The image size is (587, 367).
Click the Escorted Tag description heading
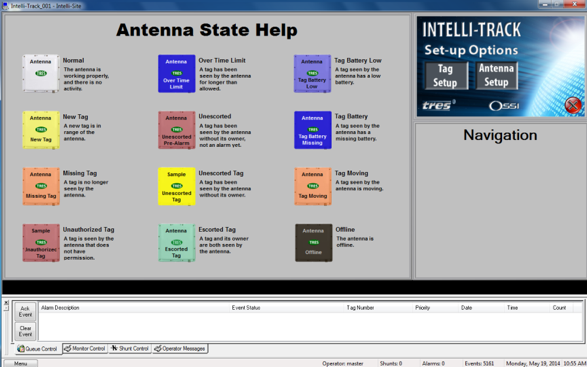[x=217, y=229]
